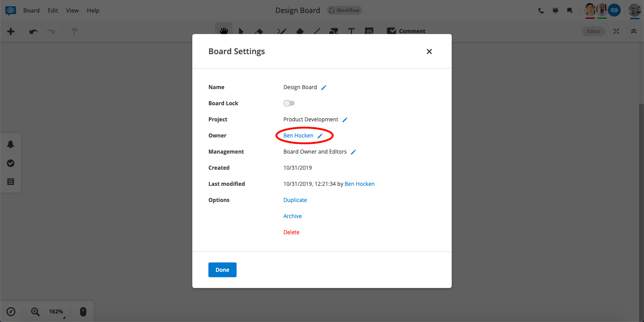Duplicate the Design Board

[295, 200]
